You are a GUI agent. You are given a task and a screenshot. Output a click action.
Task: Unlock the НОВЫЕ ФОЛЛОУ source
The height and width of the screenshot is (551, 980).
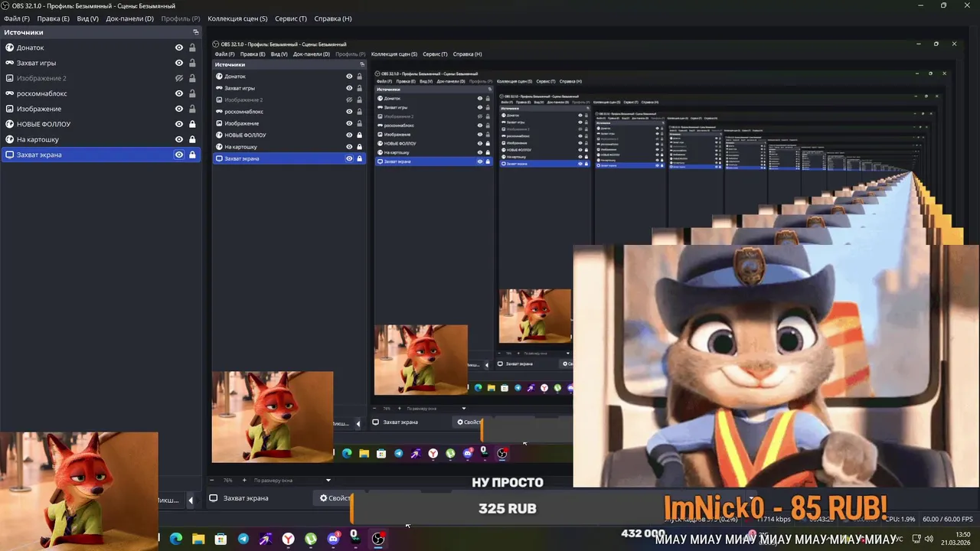click(192, 124)
